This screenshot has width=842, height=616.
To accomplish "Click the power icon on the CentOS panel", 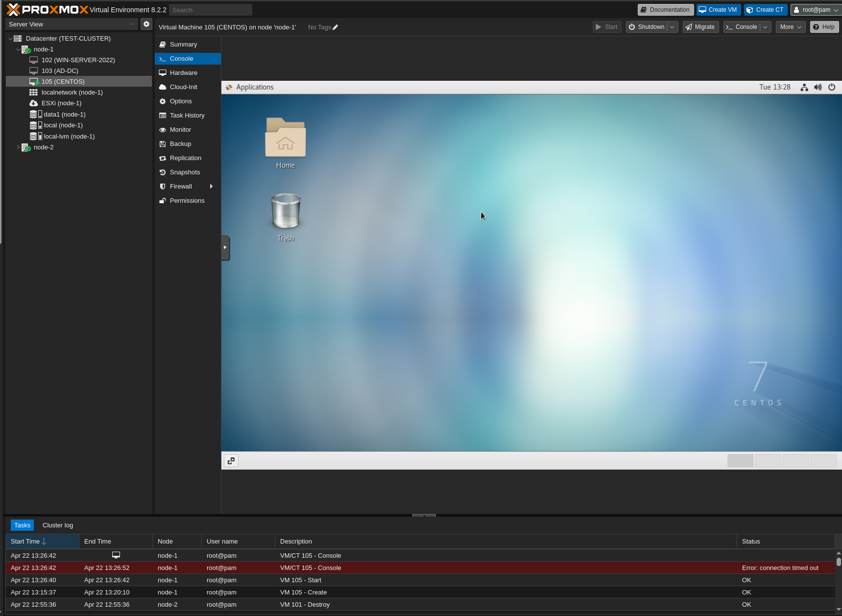I will coord(831,87).
